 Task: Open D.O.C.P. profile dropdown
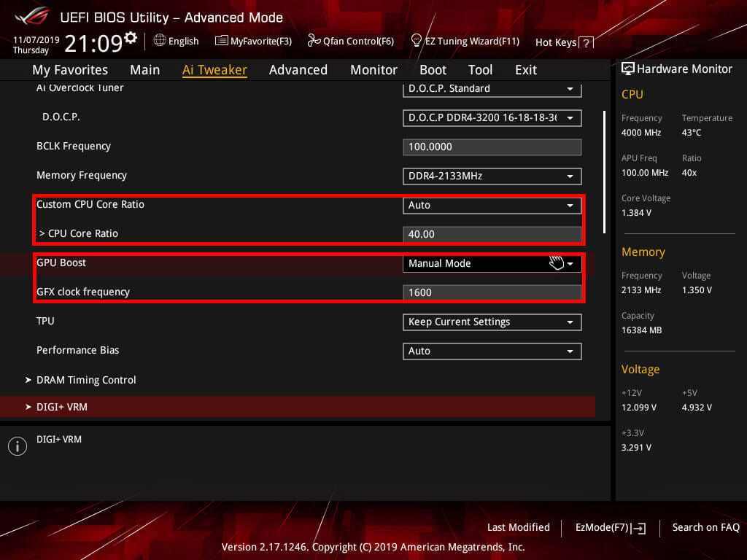point(492,117)
